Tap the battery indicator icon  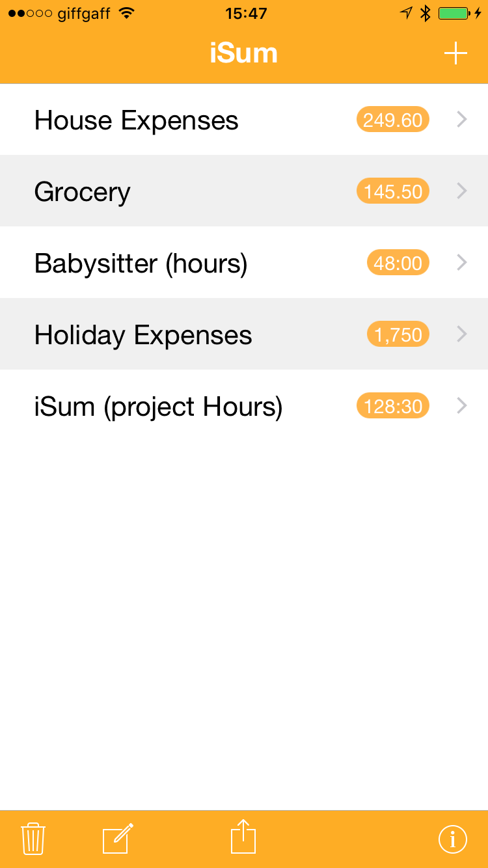click(454, 13)
